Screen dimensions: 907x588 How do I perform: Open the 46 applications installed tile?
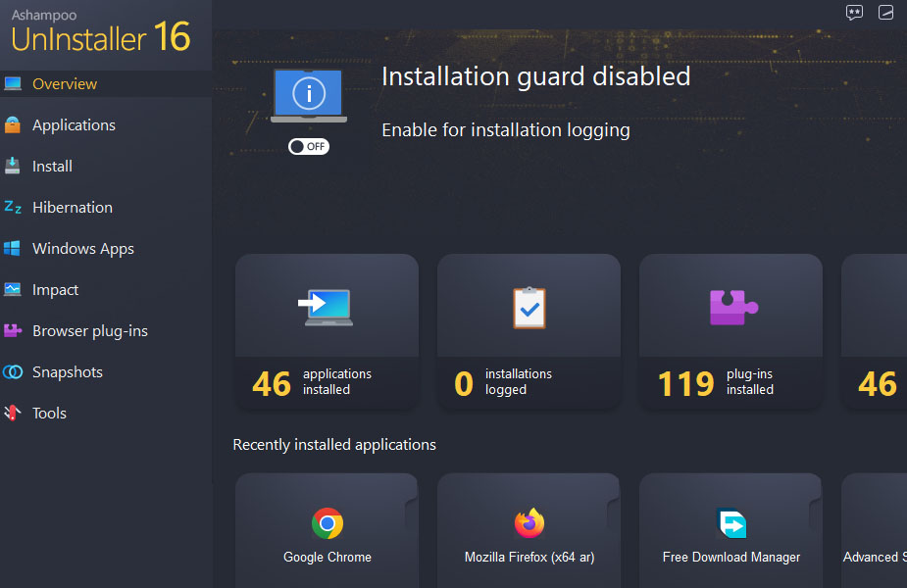tap(327, 332)
